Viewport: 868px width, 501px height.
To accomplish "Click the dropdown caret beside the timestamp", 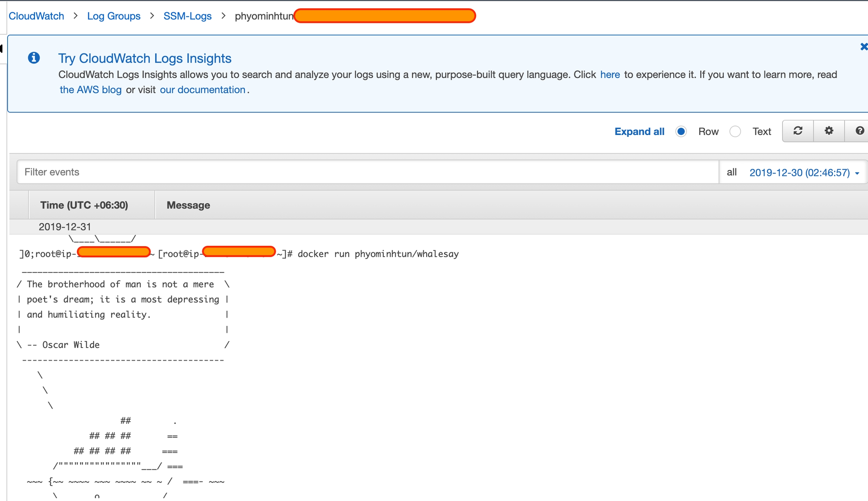I will pos(857,173).
